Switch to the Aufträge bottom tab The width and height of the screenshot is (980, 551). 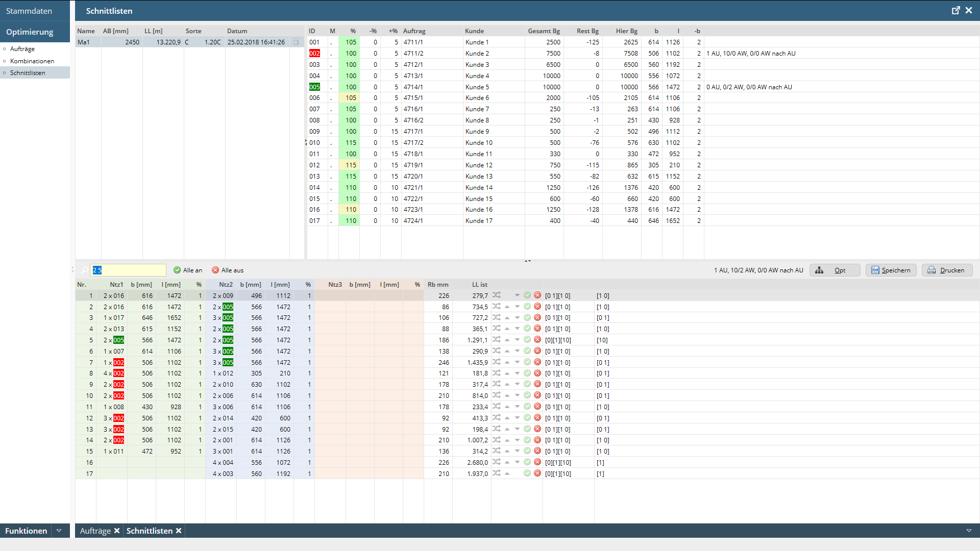pyautogui.click(x=95, y=531)
